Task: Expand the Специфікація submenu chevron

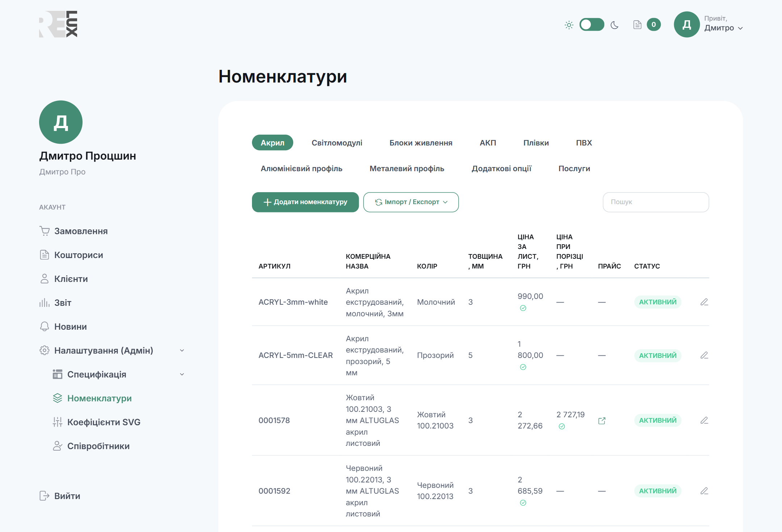Action: pyautogui.click(x=182, y=374)
